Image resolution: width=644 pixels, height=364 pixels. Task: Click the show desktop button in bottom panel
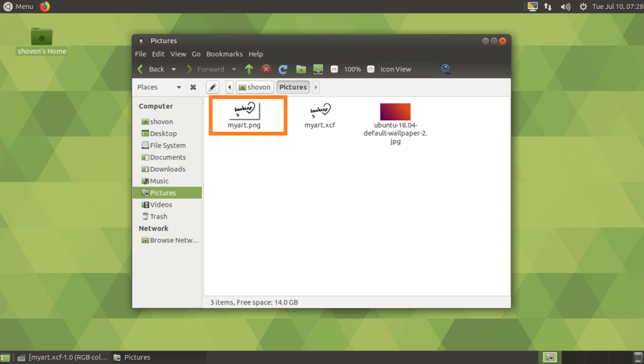click(5, 357)
